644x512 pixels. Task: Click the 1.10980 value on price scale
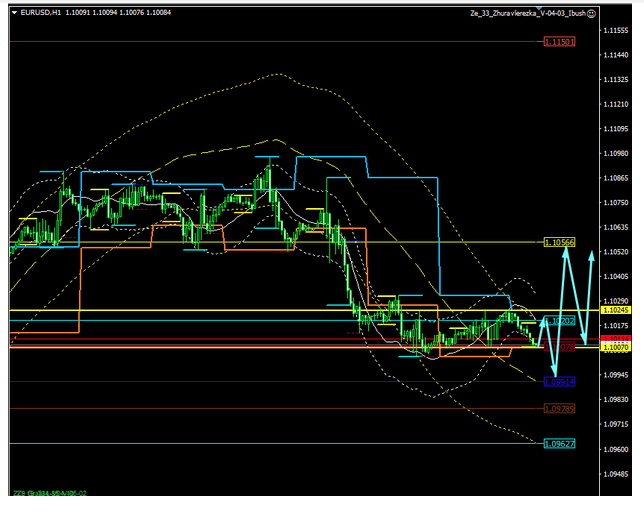point(617,154)
